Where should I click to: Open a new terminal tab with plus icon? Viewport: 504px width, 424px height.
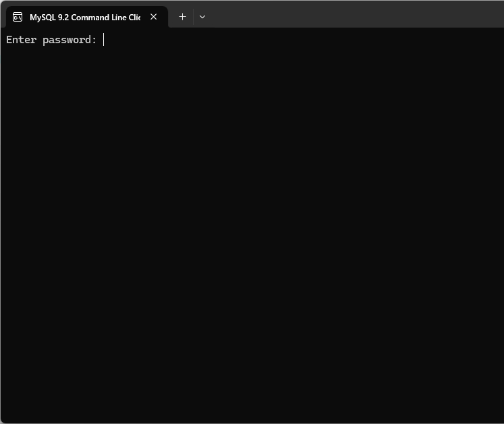(x=182, y=17)
